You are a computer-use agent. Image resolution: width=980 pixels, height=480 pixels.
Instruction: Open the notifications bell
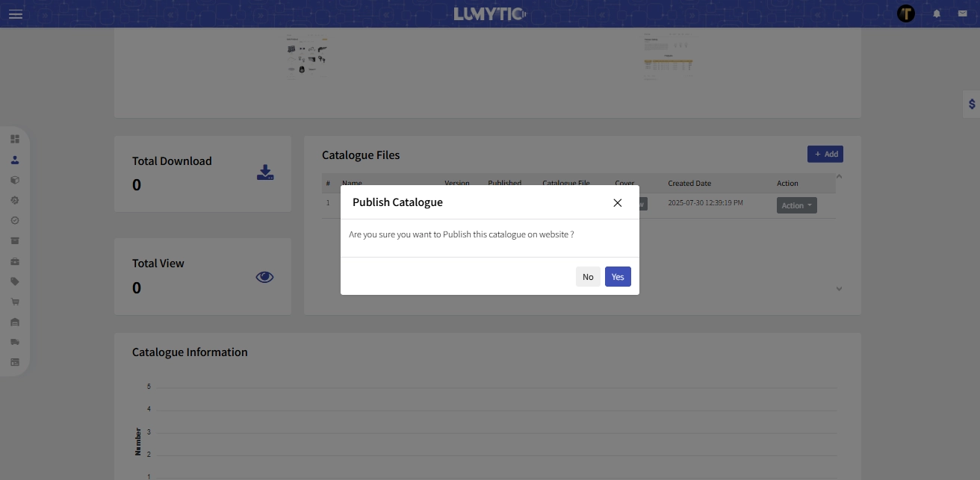[937, 14]
